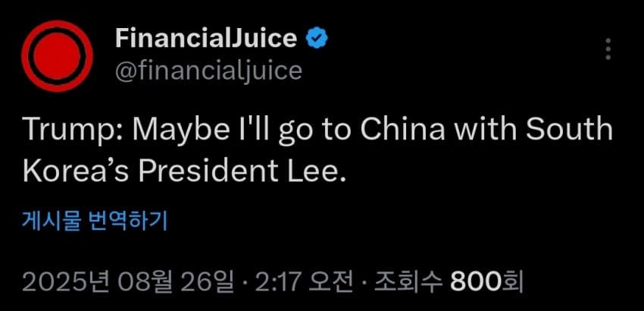Click the 게시물 번역하기 translate link

pos(94,221)
